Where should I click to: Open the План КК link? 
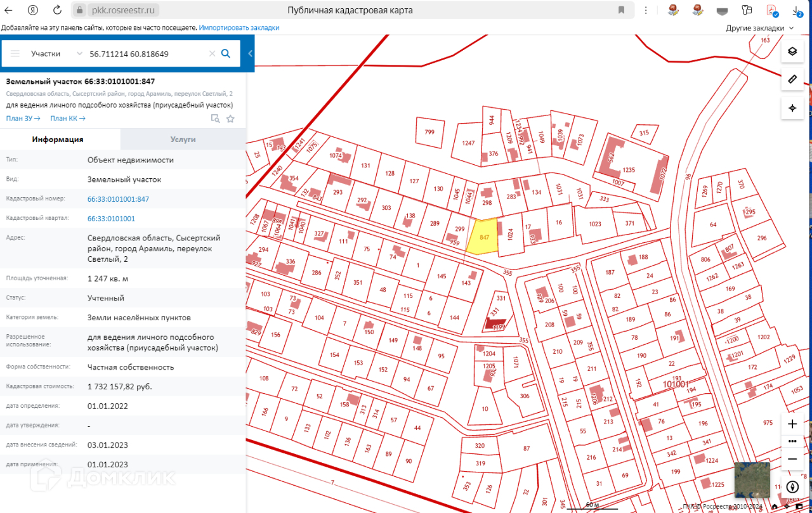(x=67, y=119)
